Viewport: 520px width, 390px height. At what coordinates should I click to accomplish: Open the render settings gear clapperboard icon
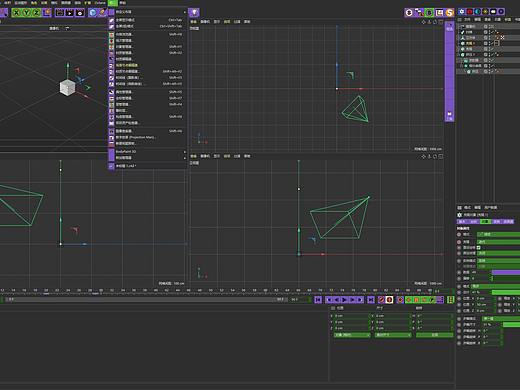point(80,13)
